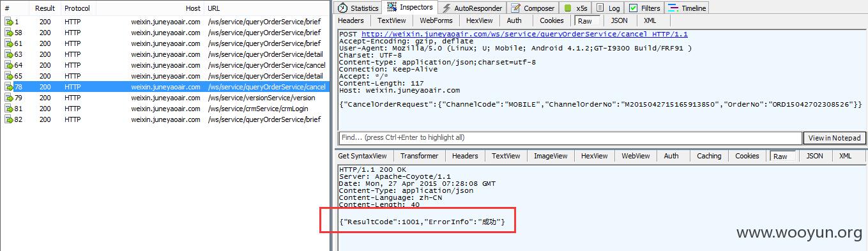The height and width of the screenshot is (251, 868).
Task: Click session 81 green arrow icon
Action: [x=9, y=109]
